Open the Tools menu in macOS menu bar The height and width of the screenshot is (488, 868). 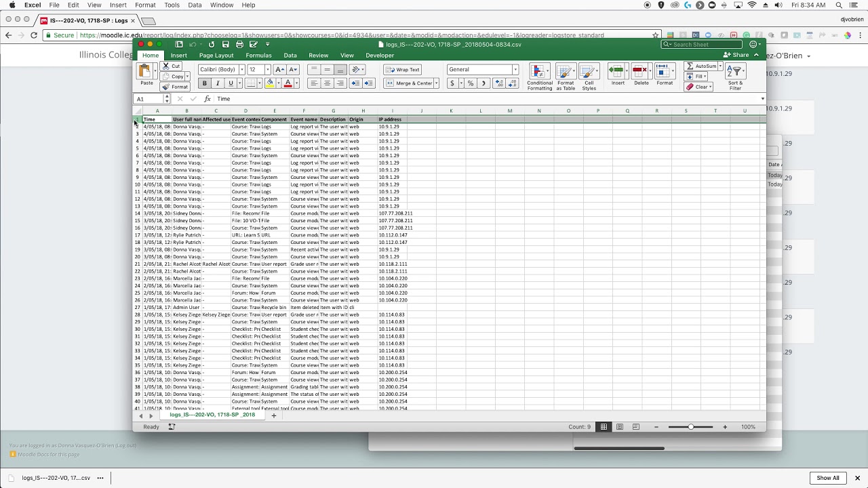[172, 5]
